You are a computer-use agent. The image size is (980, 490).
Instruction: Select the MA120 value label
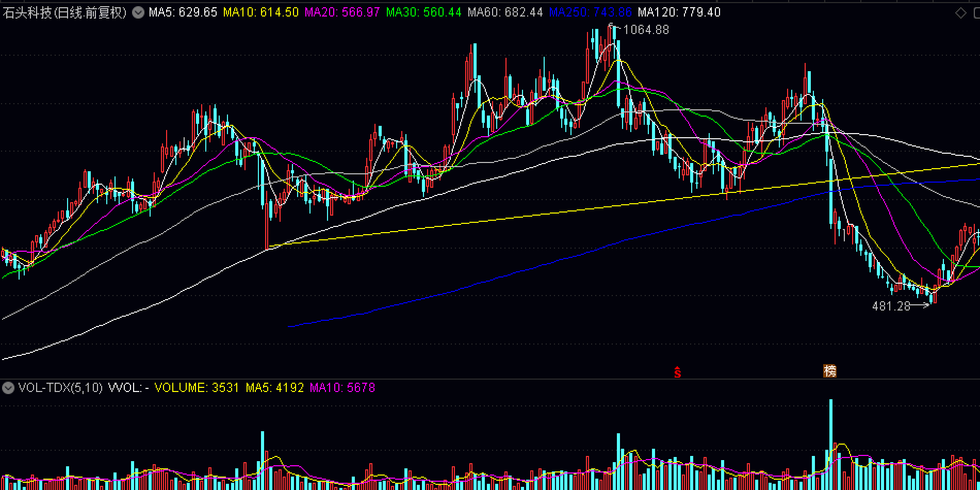pyautogui.click(x=679, y=12)
